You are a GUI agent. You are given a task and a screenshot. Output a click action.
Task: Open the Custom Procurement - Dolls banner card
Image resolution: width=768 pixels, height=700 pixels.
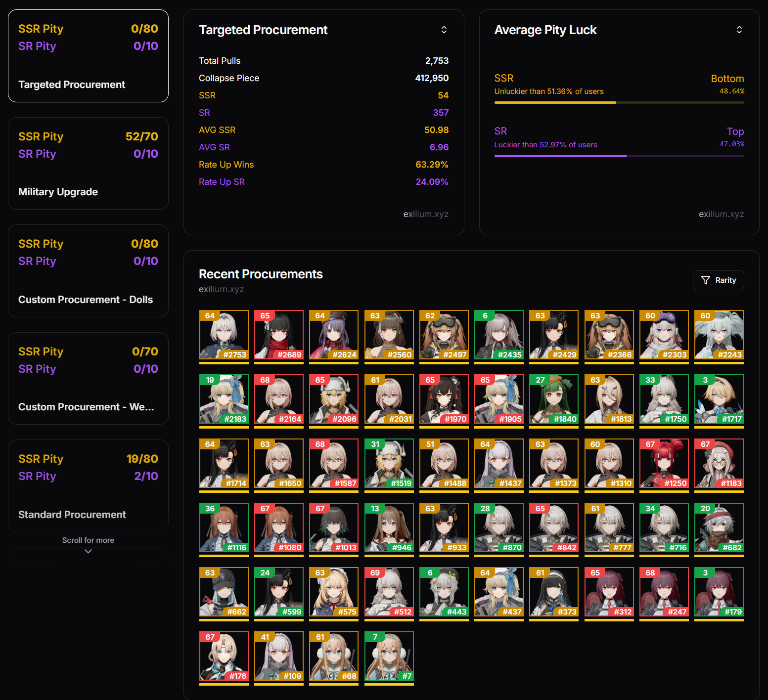[x=88, y=271]
